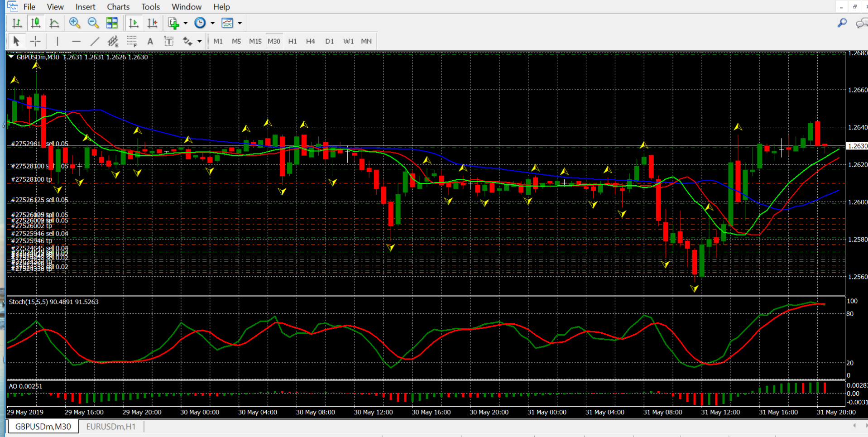Click the clock periods icon
Viewport: 868px width, 437px height.
tap(200, 23)
